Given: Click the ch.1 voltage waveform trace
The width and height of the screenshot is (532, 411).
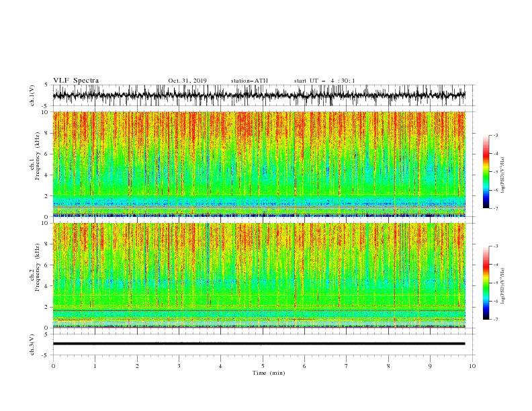Looking at the screenshot, I should coord(259,95).
